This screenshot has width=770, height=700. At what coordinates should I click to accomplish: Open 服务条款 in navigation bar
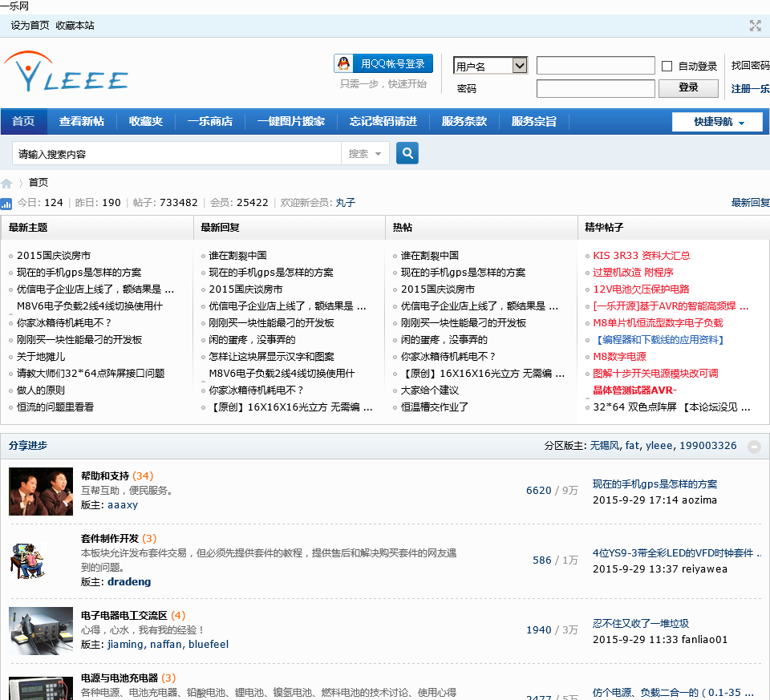point(464,121)
